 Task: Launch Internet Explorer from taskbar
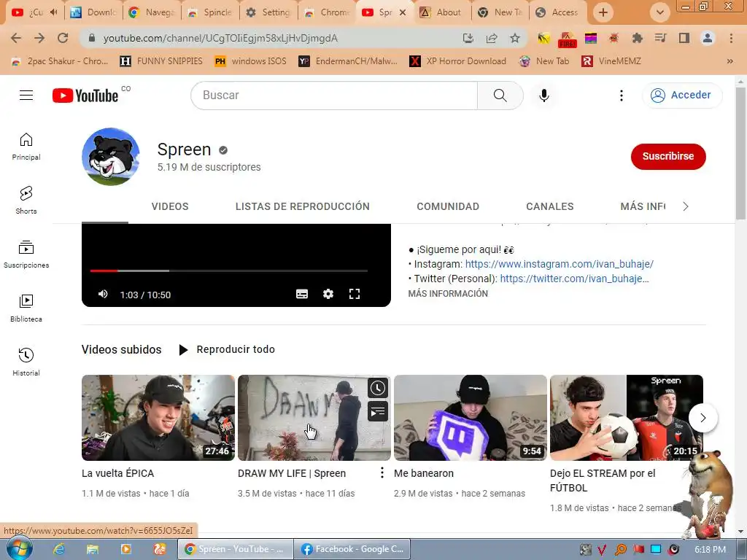[x=58, y=549]
